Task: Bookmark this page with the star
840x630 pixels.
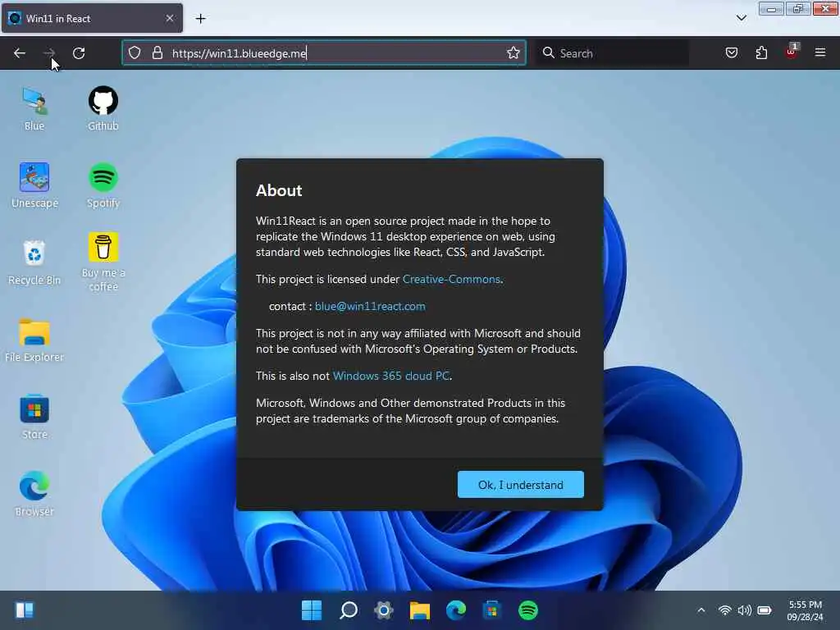Action: click(514, 52)
